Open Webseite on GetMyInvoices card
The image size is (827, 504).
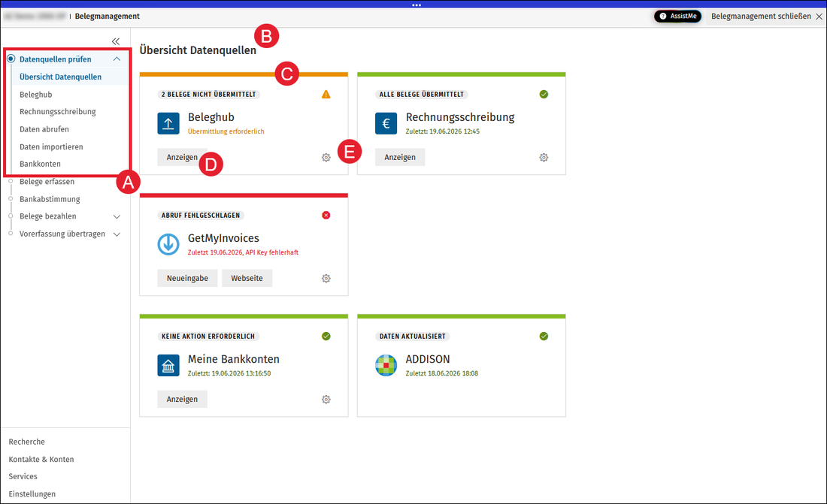tap(247, 279)
